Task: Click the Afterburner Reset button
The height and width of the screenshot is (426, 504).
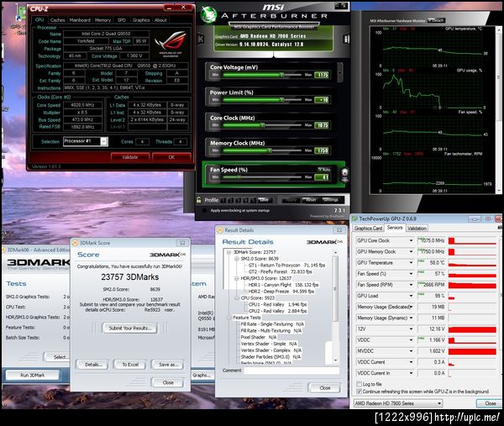Action: tap(310, 200)
